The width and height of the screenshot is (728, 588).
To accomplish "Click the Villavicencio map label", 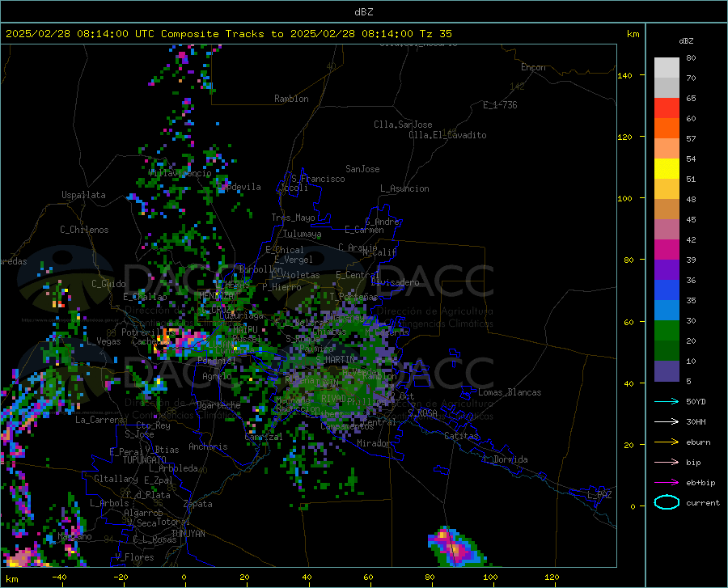I will tap(180, 173).
